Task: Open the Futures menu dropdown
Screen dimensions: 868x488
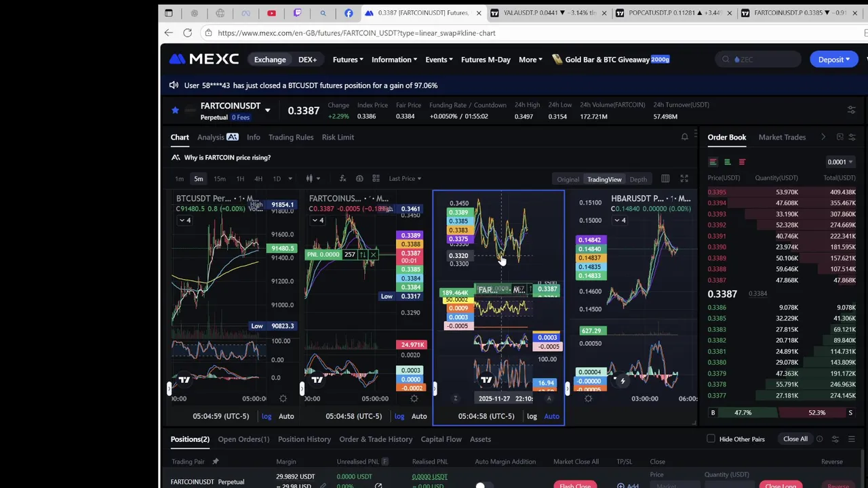Action: click(x=348, y=60)
